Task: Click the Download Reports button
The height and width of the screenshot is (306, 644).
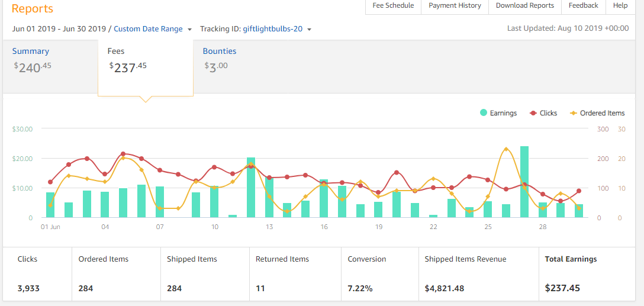Action: tap(524, 6)
